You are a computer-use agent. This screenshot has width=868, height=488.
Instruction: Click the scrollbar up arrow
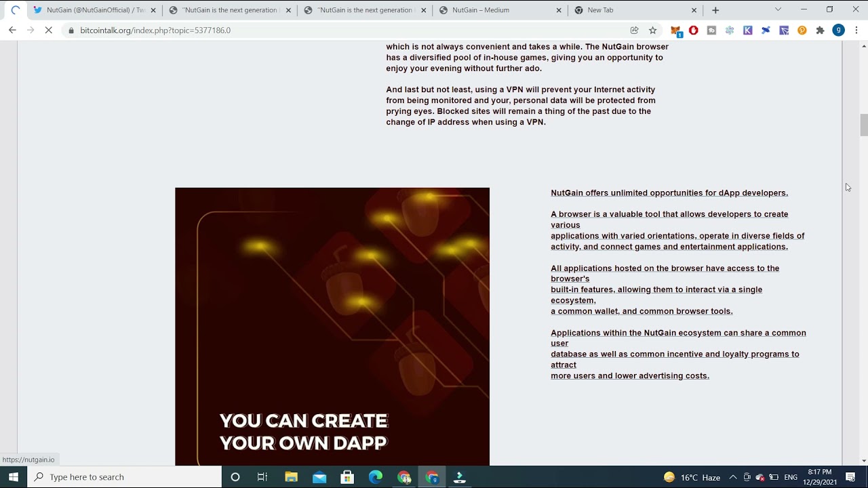pyautogui.click(x=864, y=46)
